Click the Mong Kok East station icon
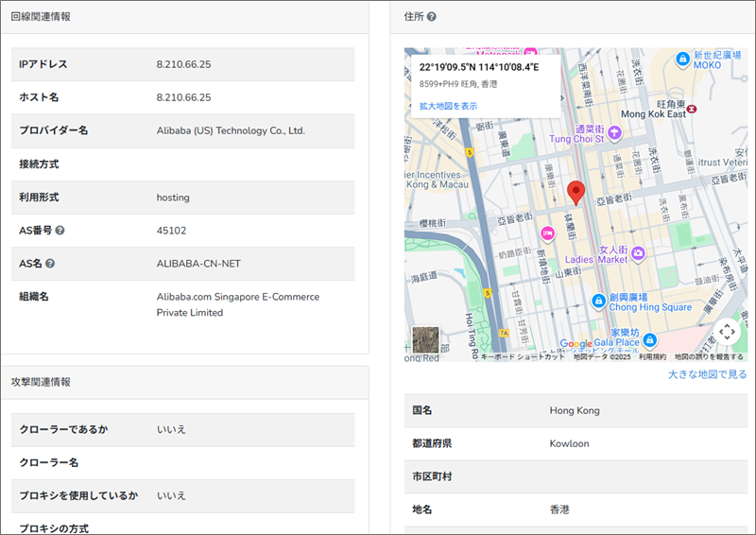The width and height of the screenshot is (756, 535). [695, 110]
